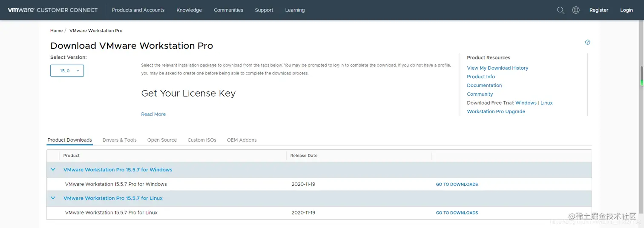Image resolution: width=644 pixels, height=228 pixels.
Task: Click the VMware Customer Connect logo
Action: pos(53,10)
